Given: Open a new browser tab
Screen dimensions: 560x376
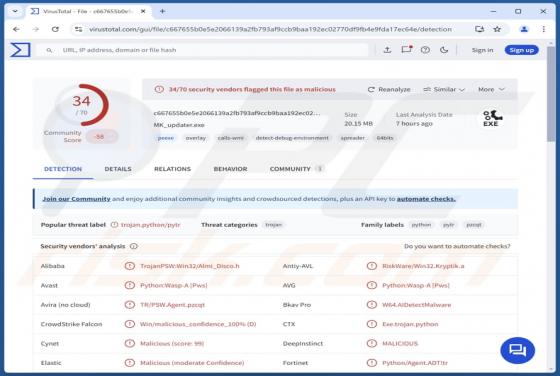Looking at the screenshot, I should [x=162, y=11].
